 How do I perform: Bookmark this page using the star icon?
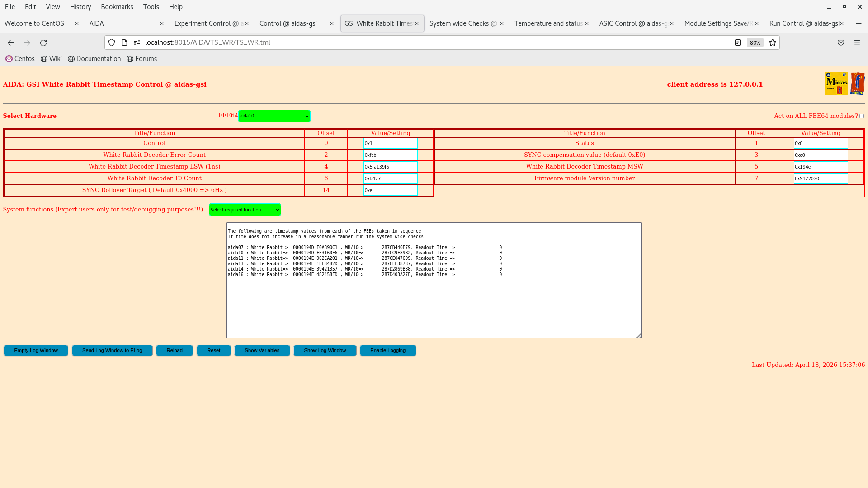click(773, 42)
